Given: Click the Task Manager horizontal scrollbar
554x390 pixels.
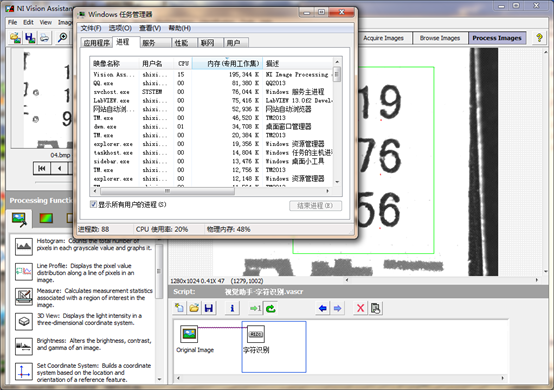Looking at the screenshot, I should [211, 191].
